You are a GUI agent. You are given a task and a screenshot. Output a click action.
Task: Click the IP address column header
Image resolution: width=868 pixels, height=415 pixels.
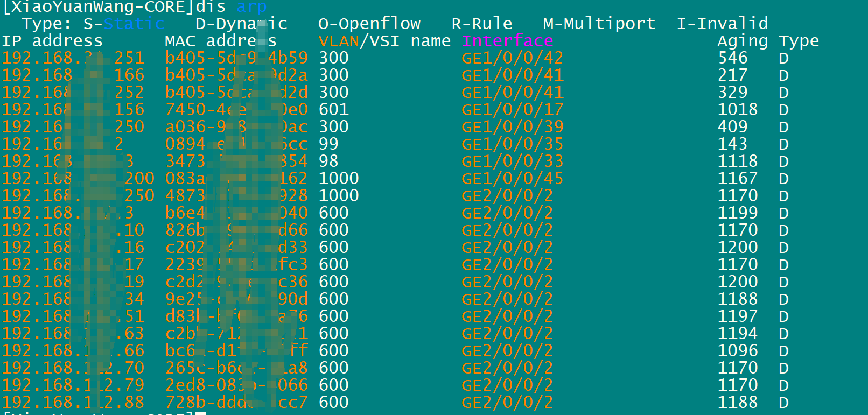point(52,41)
